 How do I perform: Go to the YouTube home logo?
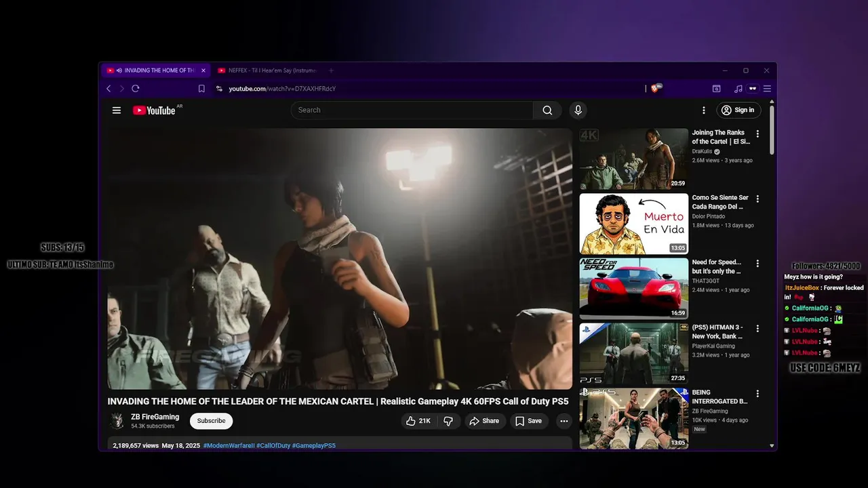(x=155, y=110)
